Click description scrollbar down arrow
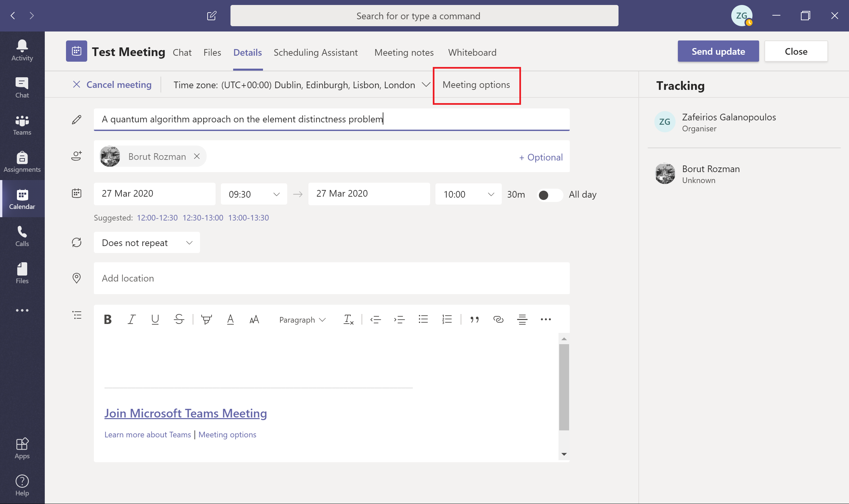This screenshot has height=504, width=849. pyautogui.click(x=564, y=454)
